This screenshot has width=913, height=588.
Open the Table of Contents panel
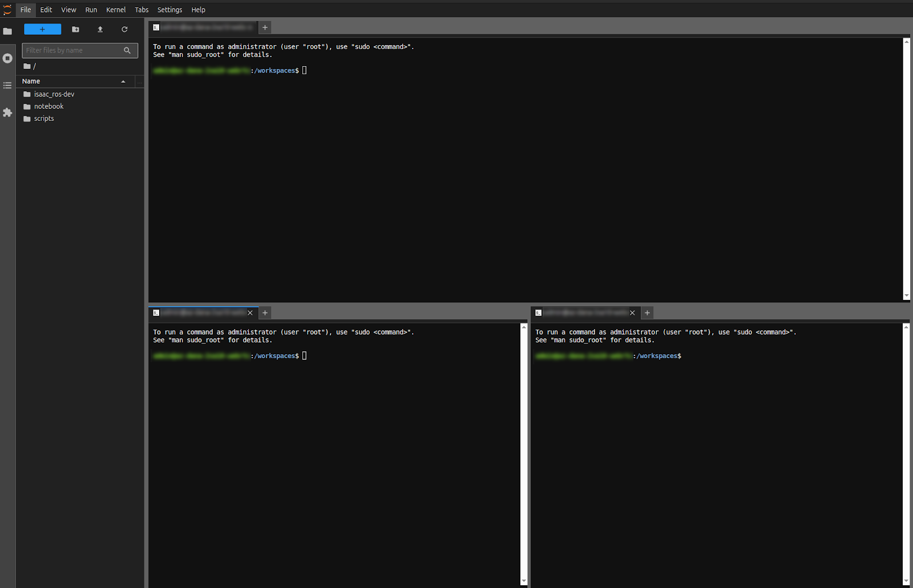pos(7,86)
